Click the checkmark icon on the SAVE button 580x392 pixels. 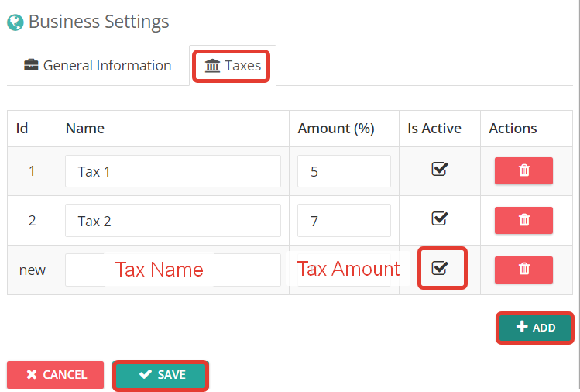(x=146, y=374)
